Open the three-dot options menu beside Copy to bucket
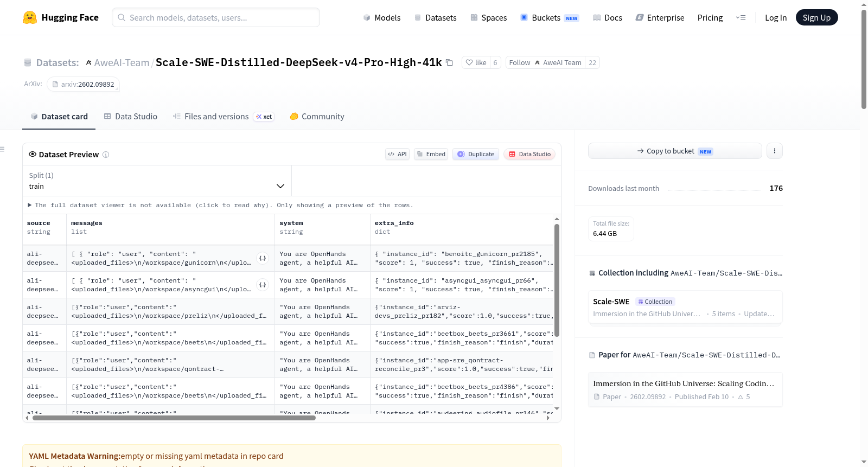The width and height of the screenshot is (868, 467). 775,151
